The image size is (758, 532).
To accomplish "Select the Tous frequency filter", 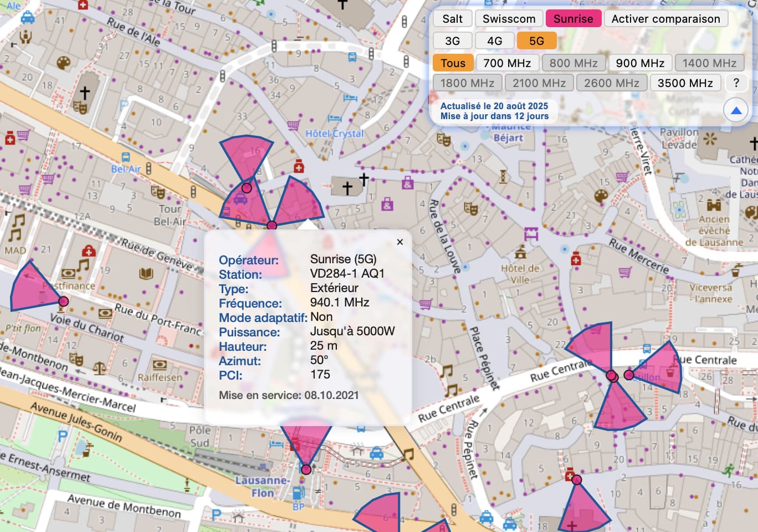I will [x=453, y=63].
